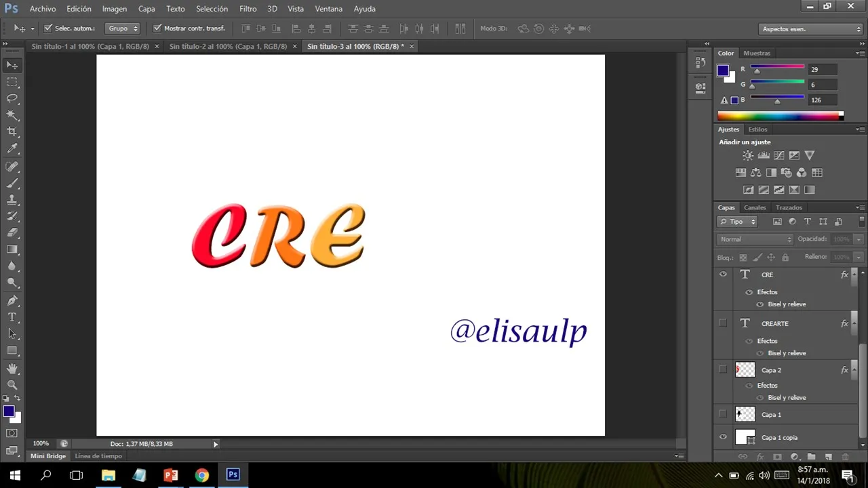
Task: Add a Levels adjustment
Action: point(764,155)
